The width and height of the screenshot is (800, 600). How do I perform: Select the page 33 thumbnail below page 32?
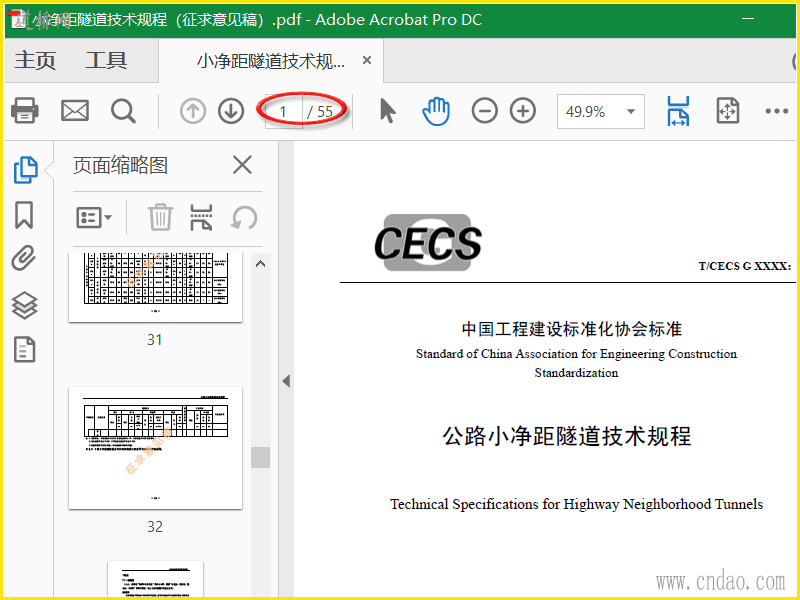(156, 579)
